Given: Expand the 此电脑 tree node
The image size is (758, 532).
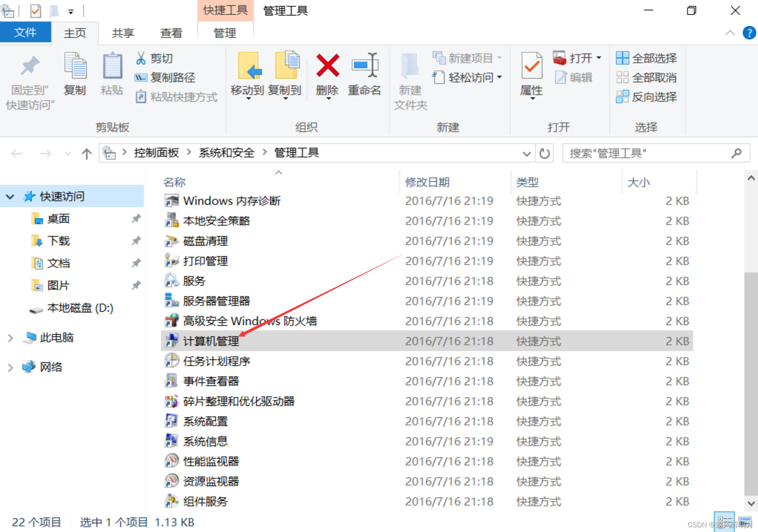Looking at the screenshot, I should [10, 337].
